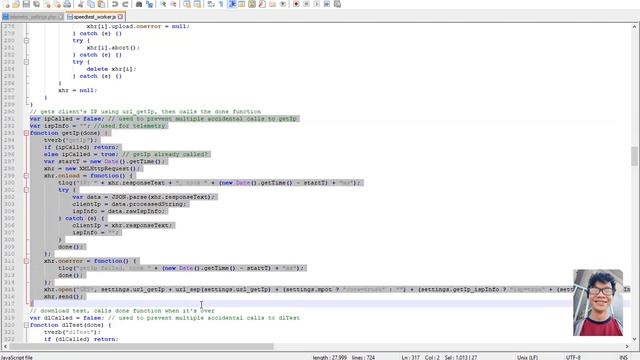This screenshot has width=640, height=360.
Task: Collapse function getIp fold marker at line 293
Action: tap(26, 133)
